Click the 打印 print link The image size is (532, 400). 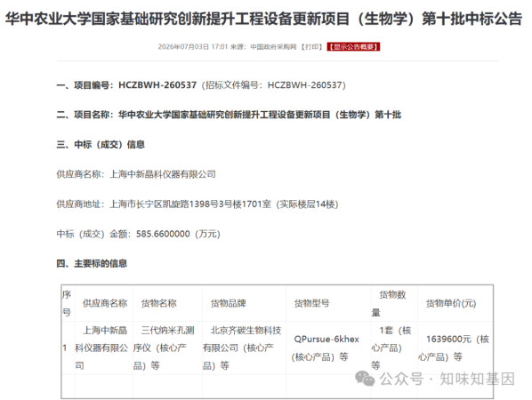[x=311, y=47]
